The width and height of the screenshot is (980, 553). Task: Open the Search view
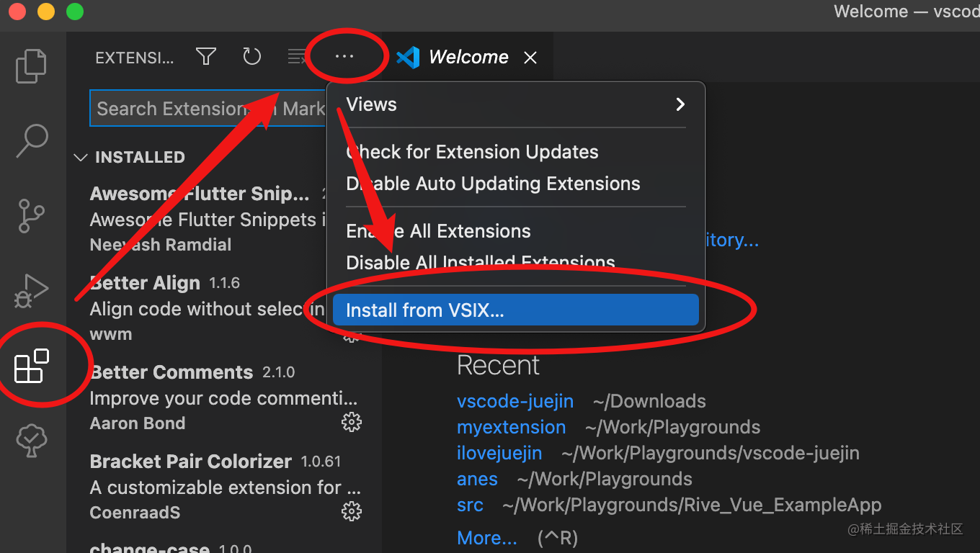tap(31, 140)
